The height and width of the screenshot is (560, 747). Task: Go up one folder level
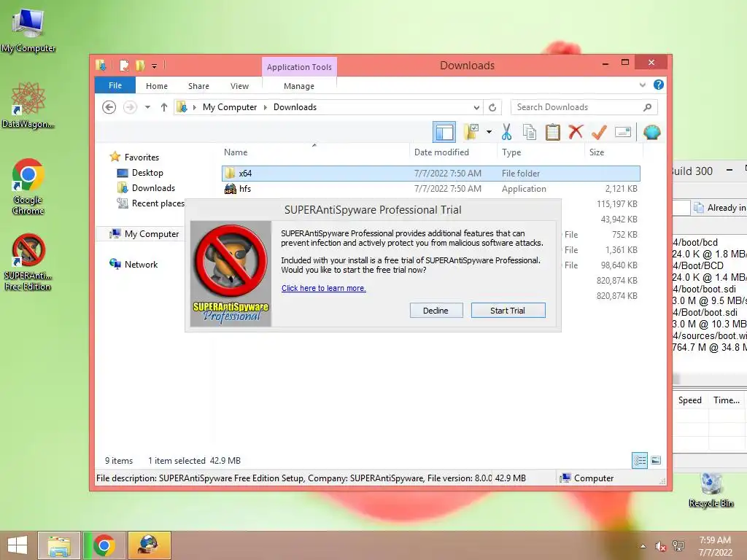[164, 107]
